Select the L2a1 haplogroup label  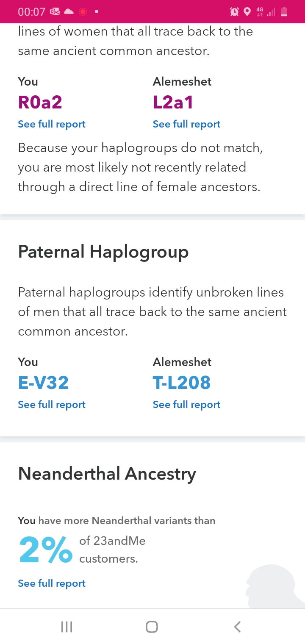[x=173, y=102]
